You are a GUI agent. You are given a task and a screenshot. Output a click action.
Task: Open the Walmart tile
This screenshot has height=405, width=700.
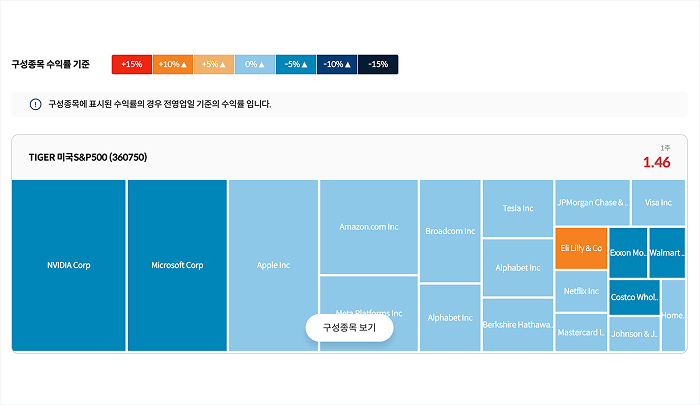(667, 253)
